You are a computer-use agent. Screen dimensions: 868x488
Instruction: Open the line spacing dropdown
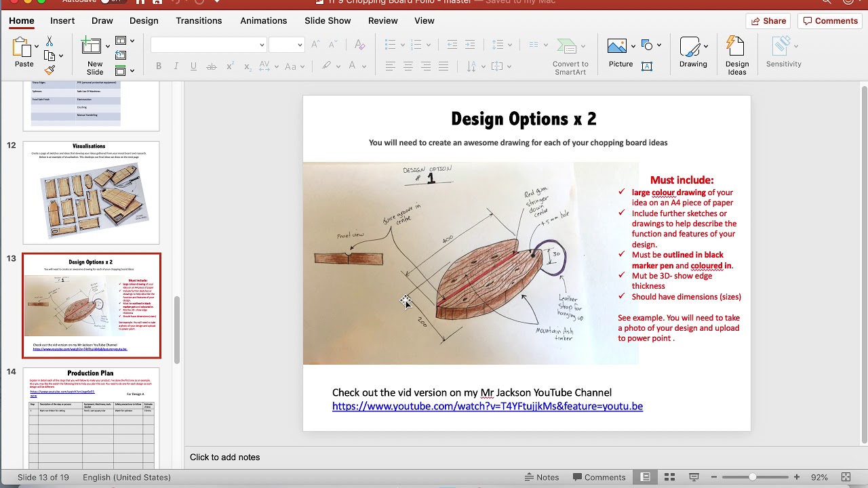tap(510, 45)
